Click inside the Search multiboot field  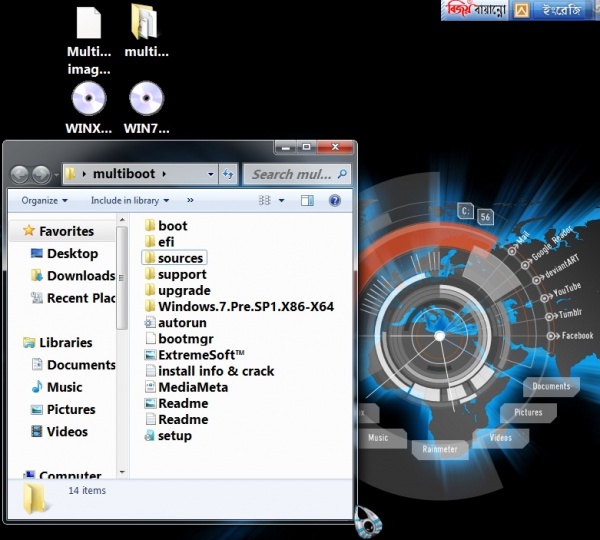(291, 174)
